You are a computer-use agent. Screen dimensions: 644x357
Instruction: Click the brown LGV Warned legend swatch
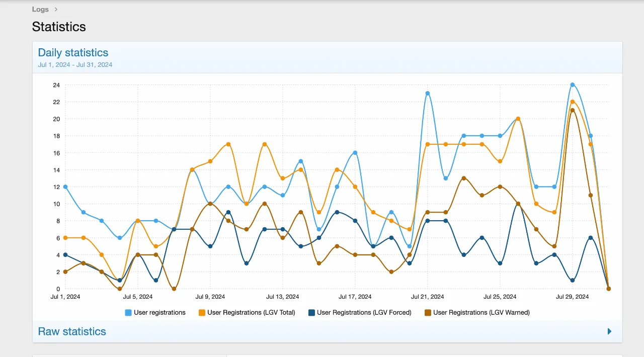pyautogui.click(x=428, y=313)
